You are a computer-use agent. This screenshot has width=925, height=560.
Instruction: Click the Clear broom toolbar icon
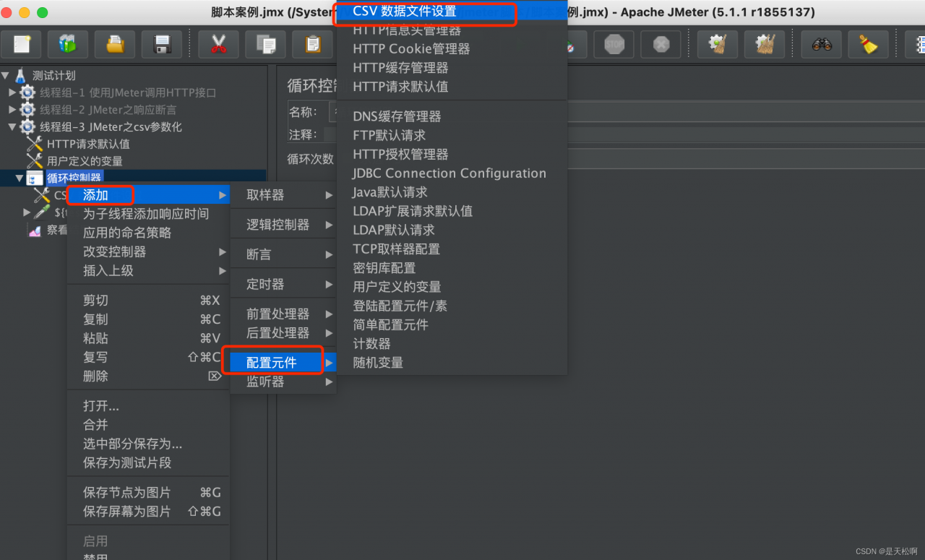click(x=718, y=45)
